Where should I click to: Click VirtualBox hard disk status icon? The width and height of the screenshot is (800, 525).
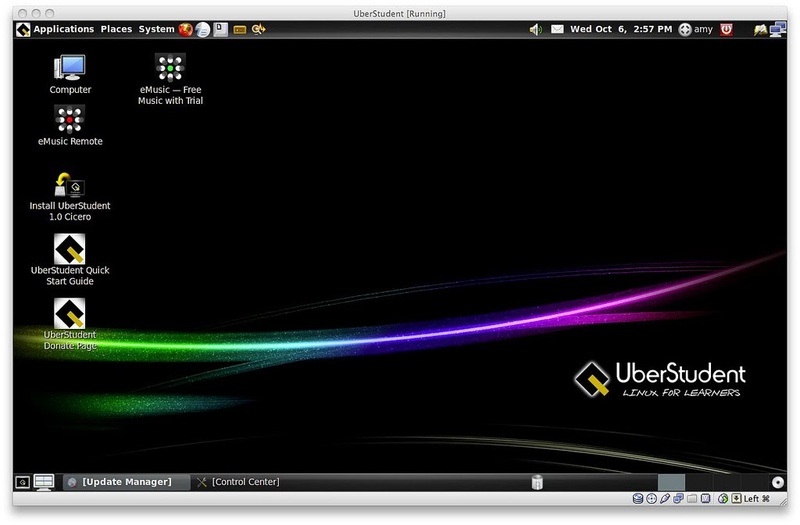[638, 498]
